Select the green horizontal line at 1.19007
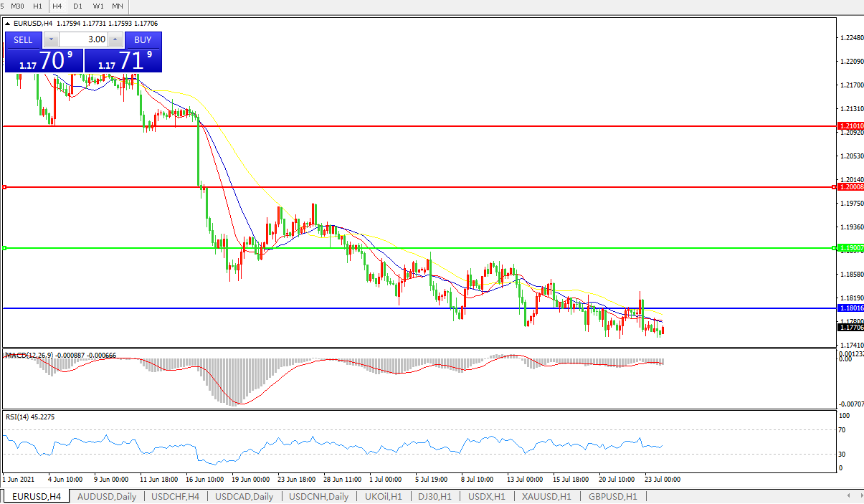This screenshot has width=864, height=504. 430,248
